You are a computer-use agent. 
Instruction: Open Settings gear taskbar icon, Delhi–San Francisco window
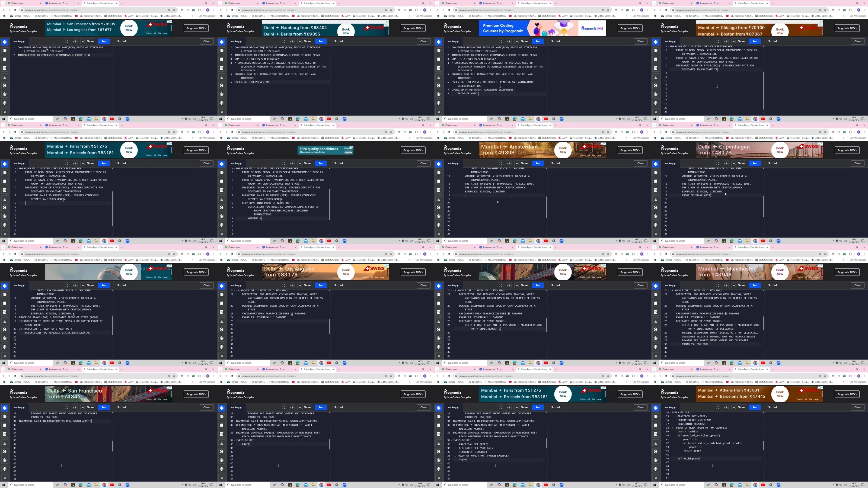120,485
